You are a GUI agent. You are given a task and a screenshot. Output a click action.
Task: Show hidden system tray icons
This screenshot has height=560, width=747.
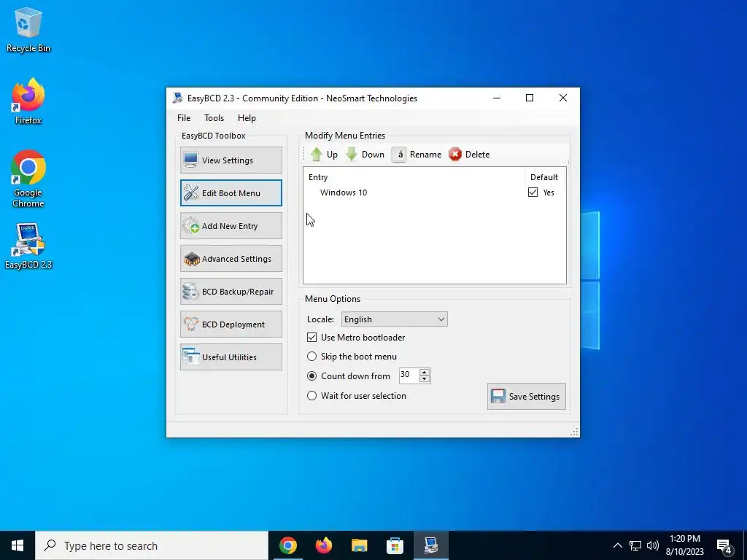(x=617, y=545)
